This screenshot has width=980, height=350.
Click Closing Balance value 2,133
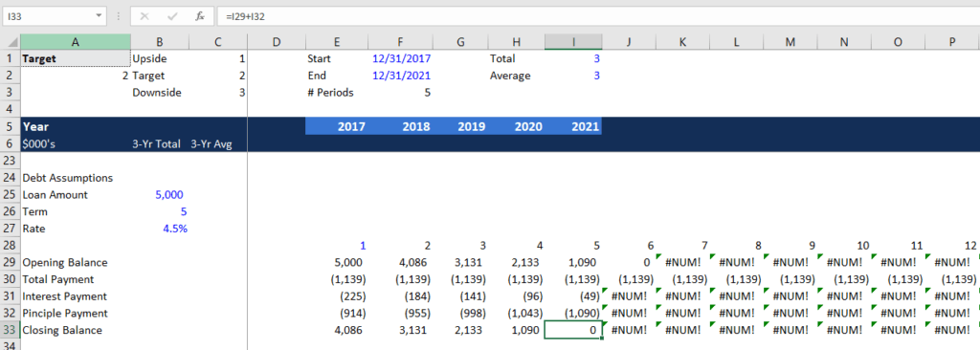(460, 330)
